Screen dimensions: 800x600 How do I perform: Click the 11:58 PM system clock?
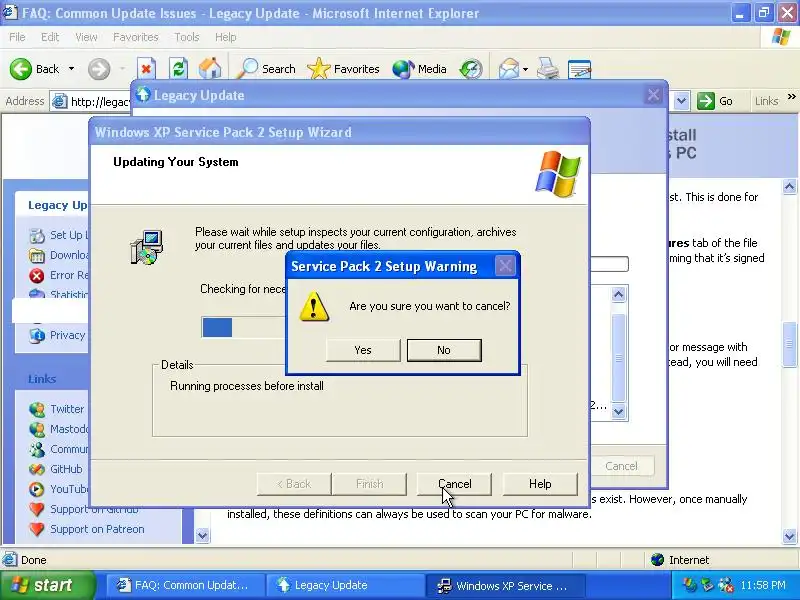pos(762,585)
